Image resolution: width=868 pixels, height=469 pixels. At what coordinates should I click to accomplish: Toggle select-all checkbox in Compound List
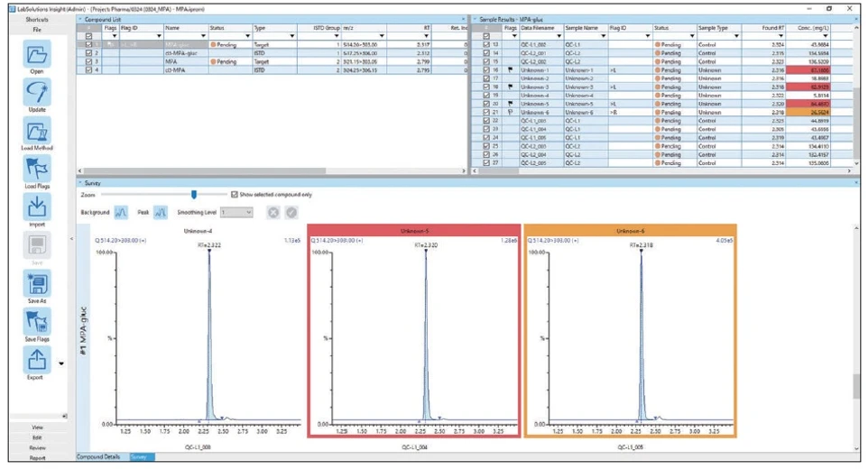88,36
